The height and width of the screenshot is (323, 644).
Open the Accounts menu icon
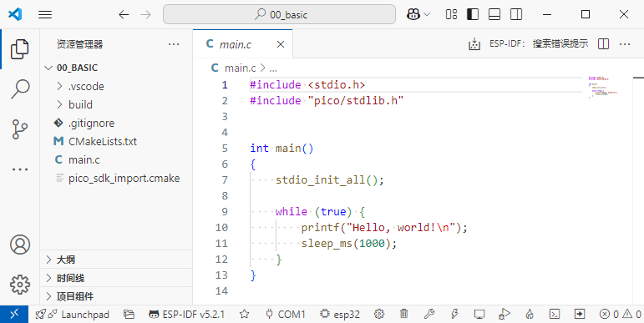[x=20, y=245]
